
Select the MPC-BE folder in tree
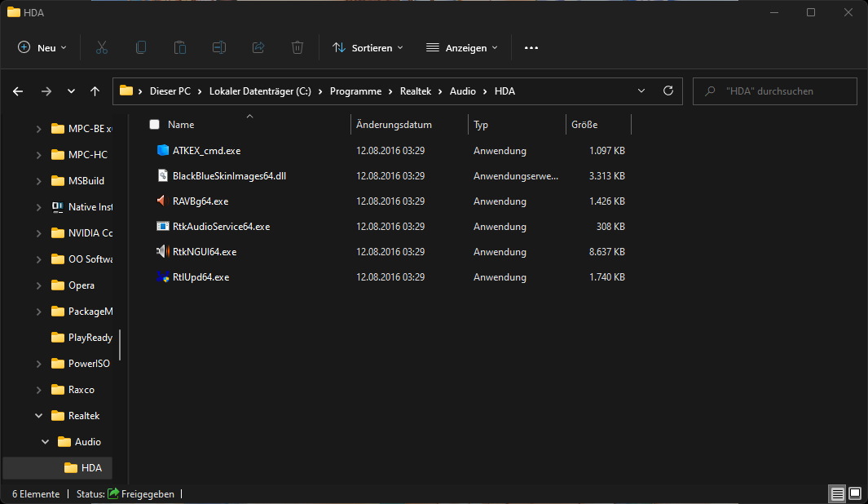[x=90, y=129]
